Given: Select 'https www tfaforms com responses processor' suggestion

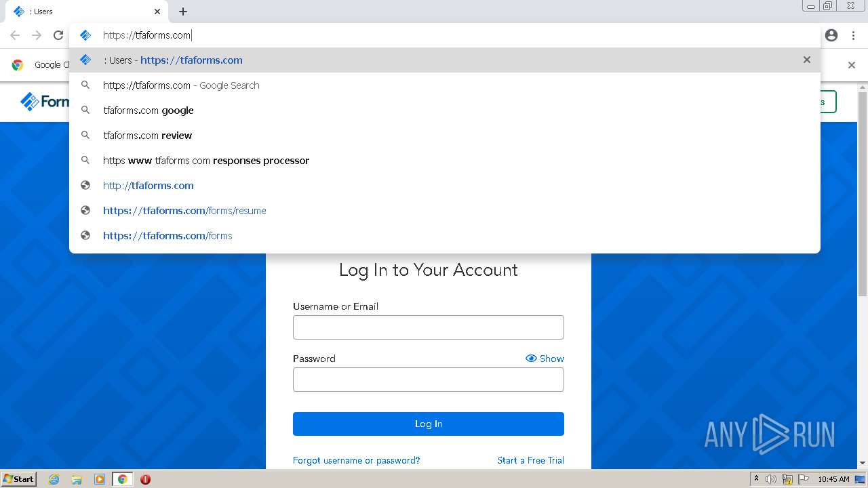Looking at the screenshot, I should pos(445,160).
